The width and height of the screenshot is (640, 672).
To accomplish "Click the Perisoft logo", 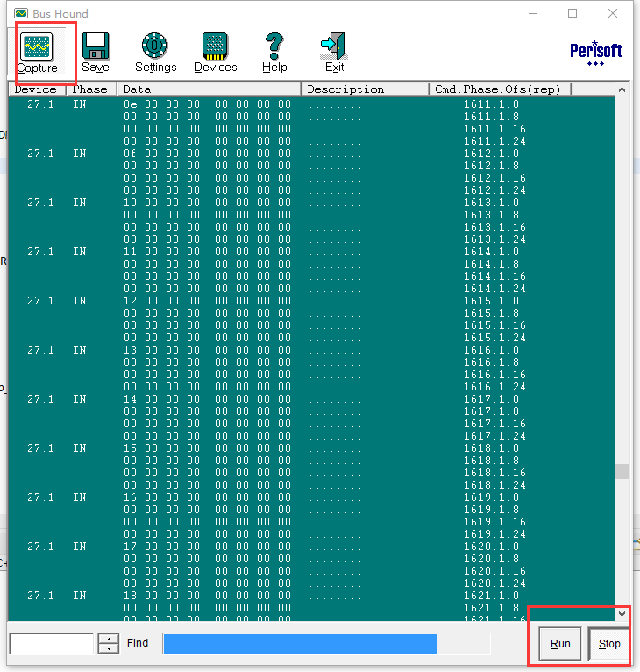I will coord(596,54).
